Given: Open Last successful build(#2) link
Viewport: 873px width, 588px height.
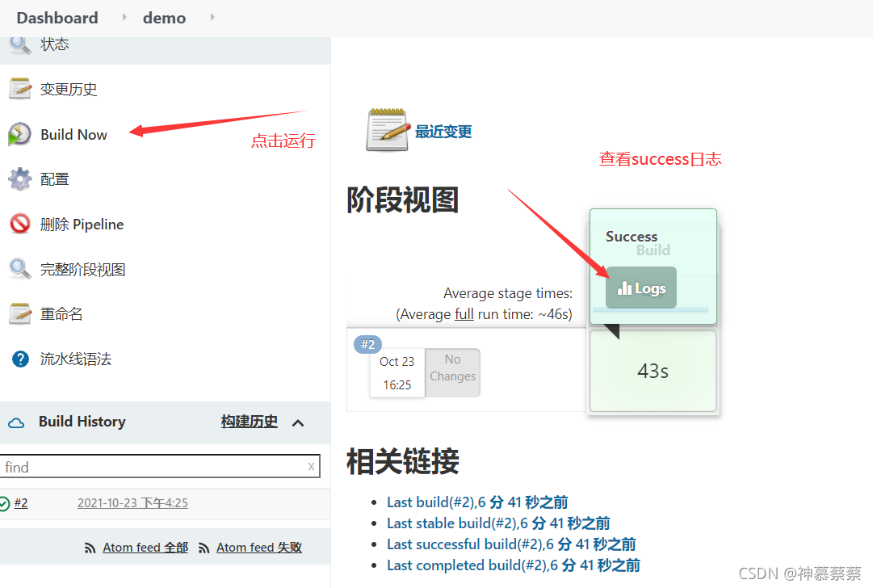Looking at the screenshot, I should pos(511,544).
